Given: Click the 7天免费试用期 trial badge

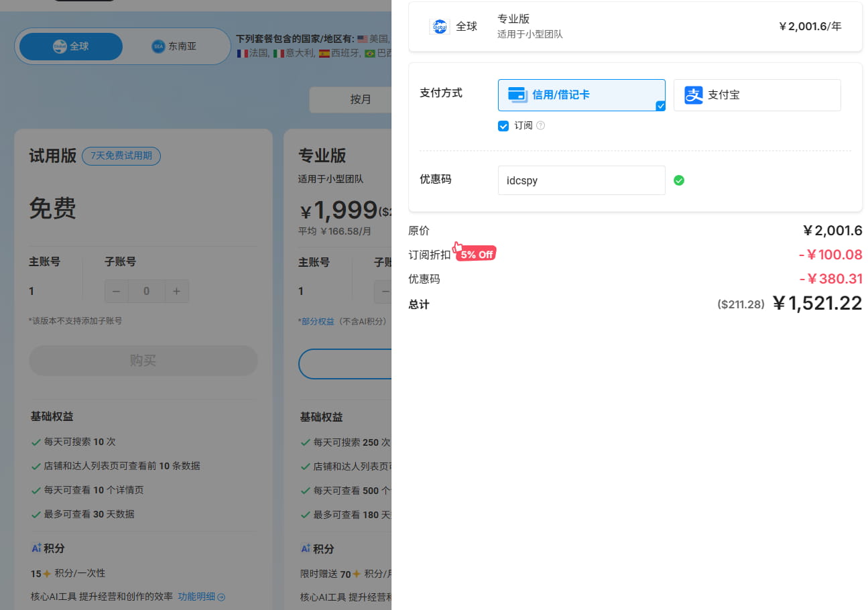Looking at the screenshot, I should click(x=121, y=156).
